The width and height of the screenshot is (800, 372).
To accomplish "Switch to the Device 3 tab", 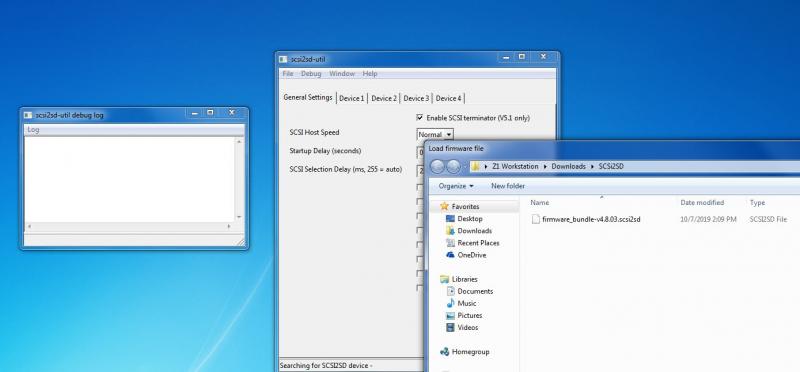I will tap(416, 98).
